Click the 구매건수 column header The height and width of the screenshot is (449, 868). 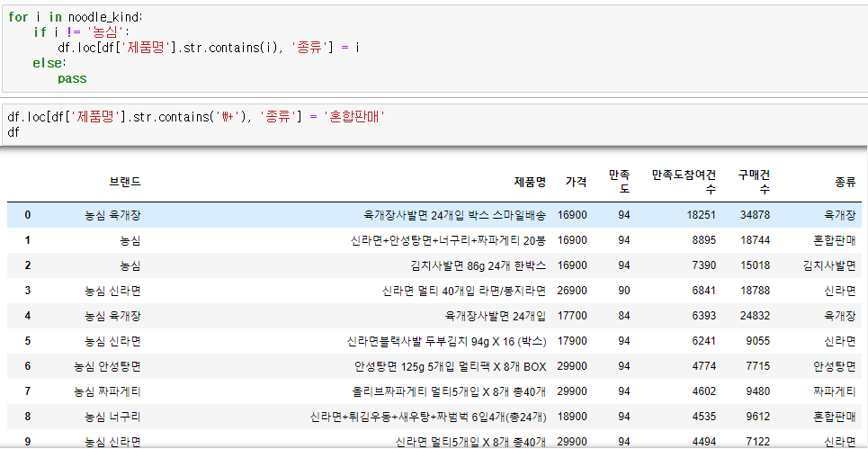point(754,182)
